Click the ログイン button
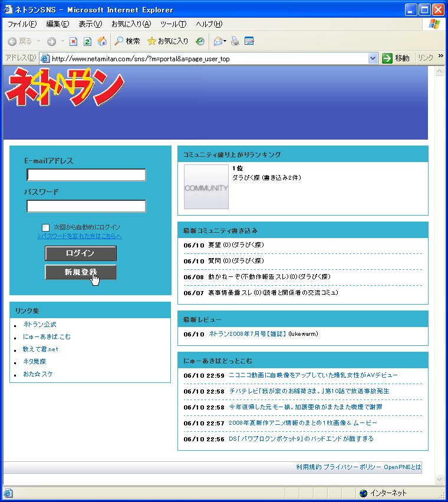 click(x=80, y=253)
